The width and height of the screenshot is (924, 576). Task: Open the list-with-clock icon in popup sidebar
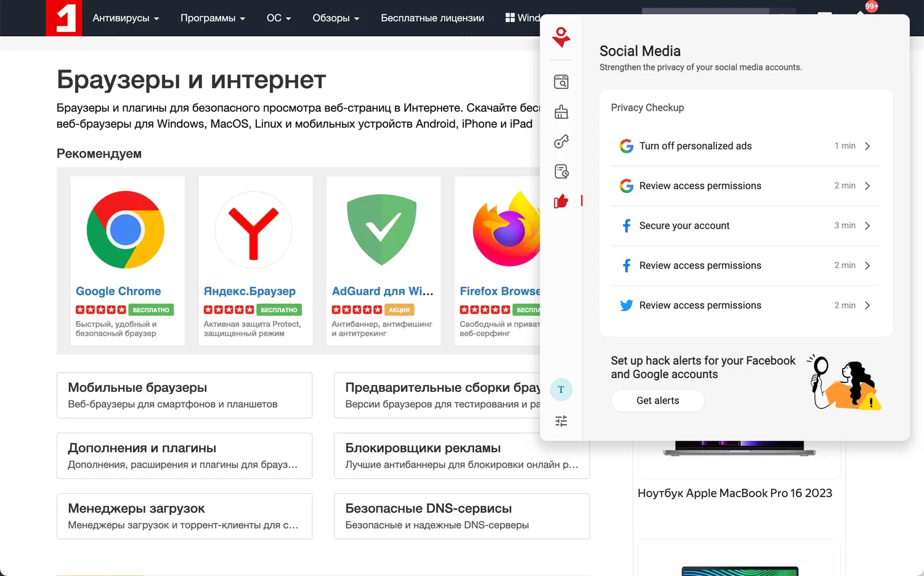click(x=561, y=171)
